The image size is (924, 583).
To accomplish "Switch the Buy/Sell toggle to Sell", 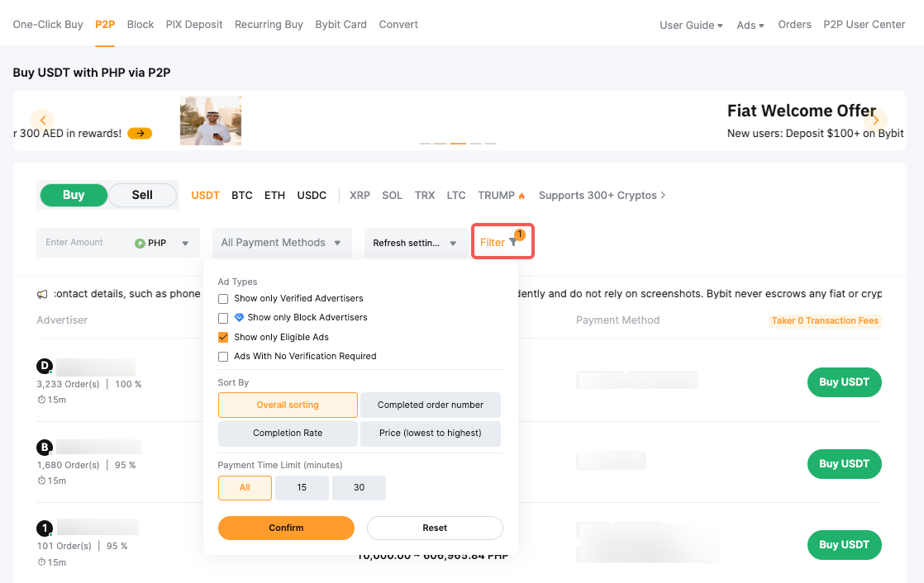I will pyautogui.click(x=142, y=195).
